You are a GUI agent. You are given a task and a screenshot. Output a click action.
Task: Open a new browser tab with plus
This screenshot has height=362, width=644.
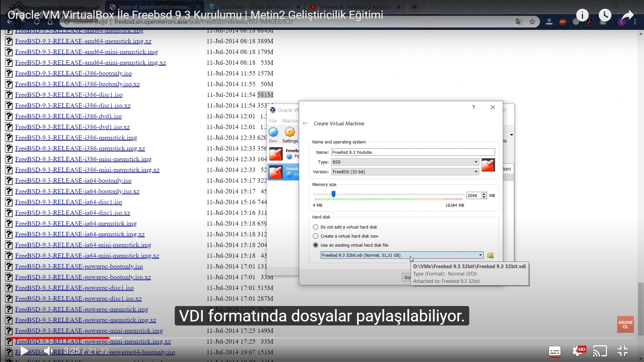[x=414, y=7]
